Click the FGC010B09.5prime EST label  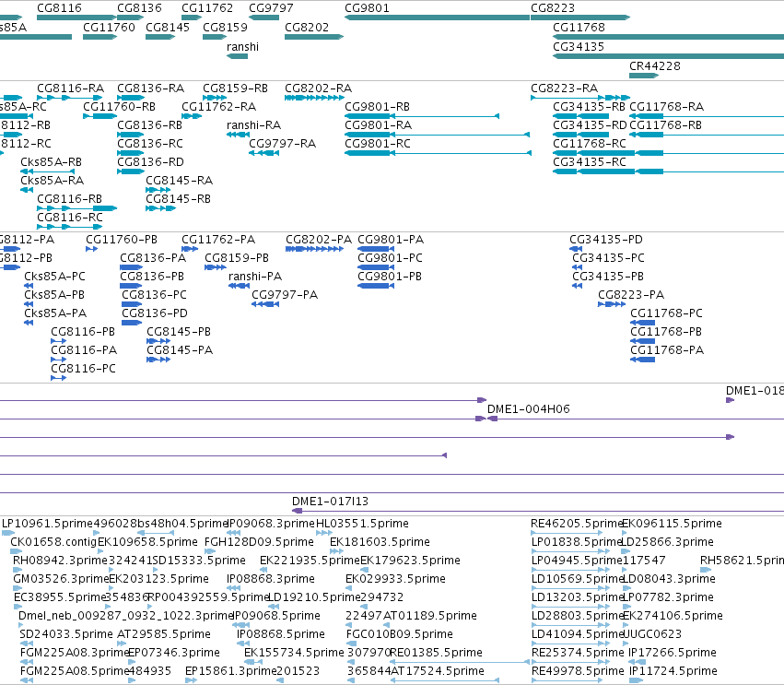pyautogui.click(x=400, y=634)
